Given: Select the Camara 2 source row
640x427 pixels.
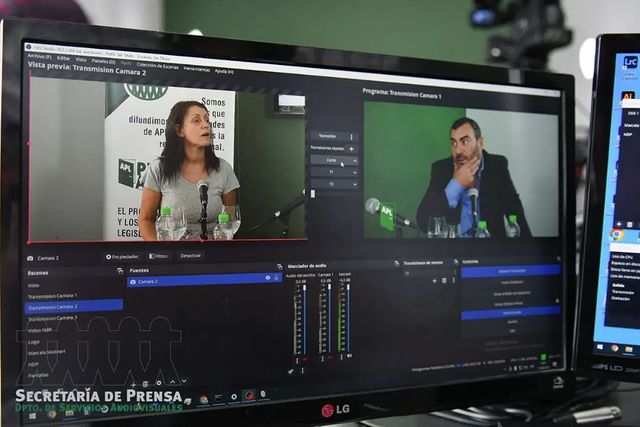Looking at the screenshot, I should pos(204,280).
